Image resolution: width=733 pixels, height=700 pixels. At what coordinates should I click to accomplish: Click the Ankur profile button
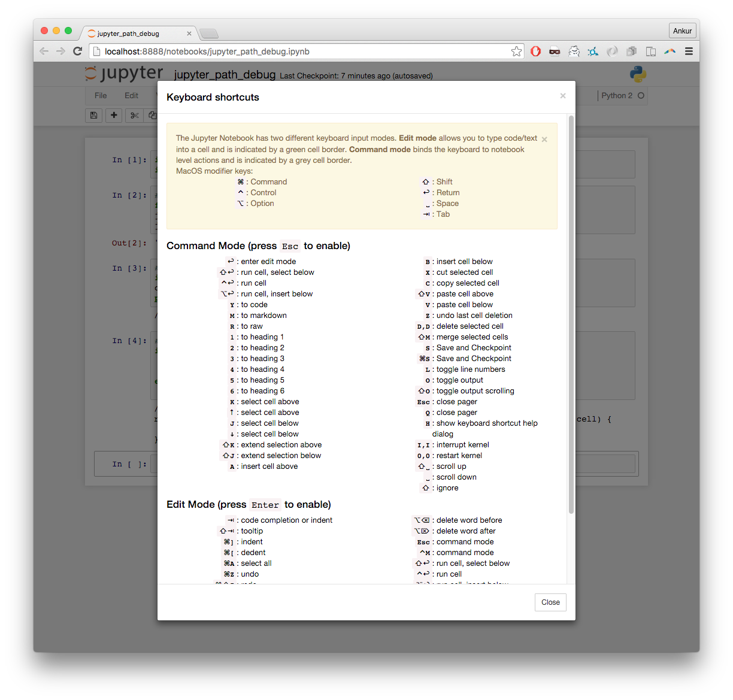pyautogui.click(x=682, y=30)
